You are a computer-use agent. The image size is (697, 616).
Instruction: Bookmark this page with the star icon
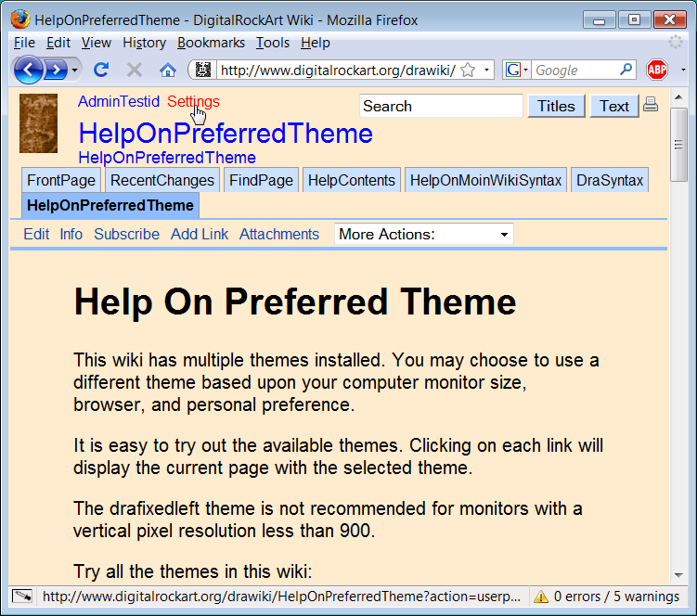468,71
